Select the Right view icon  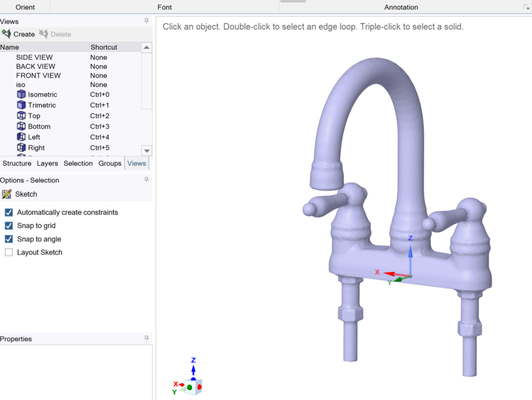click(21, 147)
